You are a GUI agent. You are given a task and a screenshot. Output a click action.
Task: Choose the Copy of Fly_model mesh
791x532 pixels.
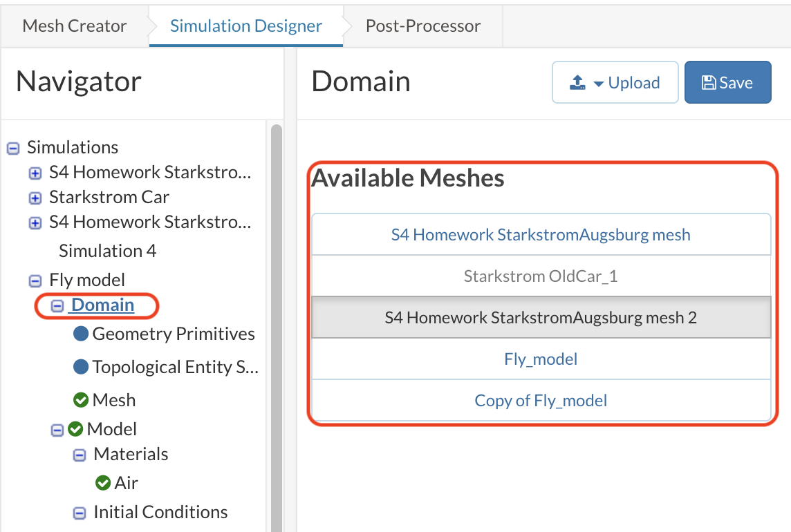(x=541, y=401)
